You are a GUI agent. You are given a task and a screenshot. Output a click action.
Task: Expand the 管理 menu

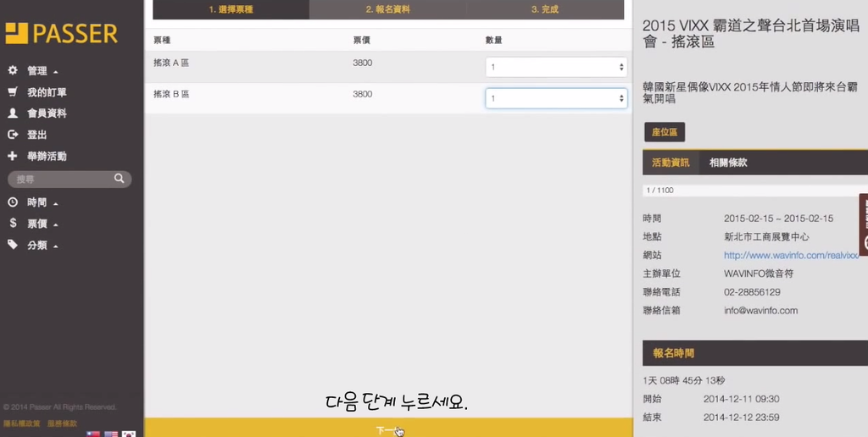click(x=42, y=71)
